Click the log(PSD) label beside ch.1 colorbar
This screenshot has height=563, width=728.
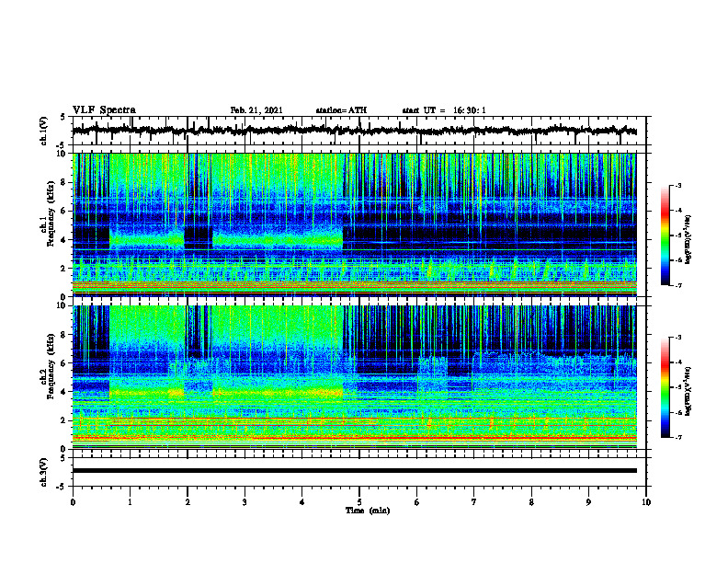coord(688,240)
